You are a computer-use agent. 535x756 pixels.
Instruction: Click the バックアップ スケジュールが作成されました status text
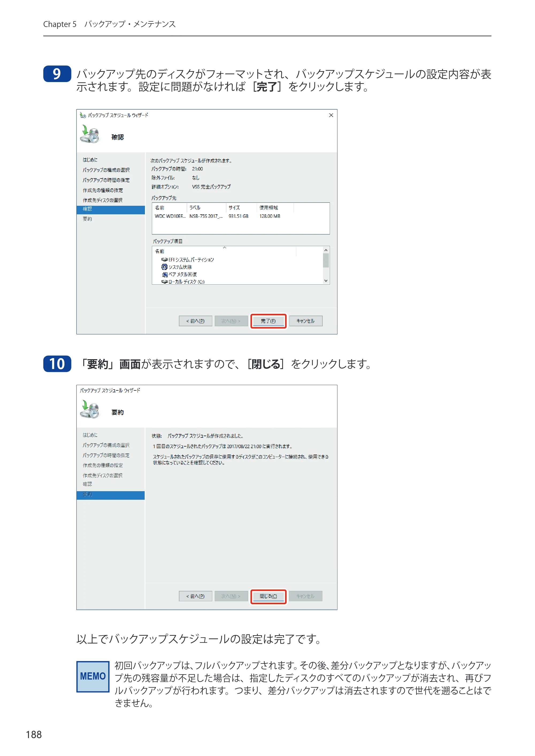tap(206, 436)
